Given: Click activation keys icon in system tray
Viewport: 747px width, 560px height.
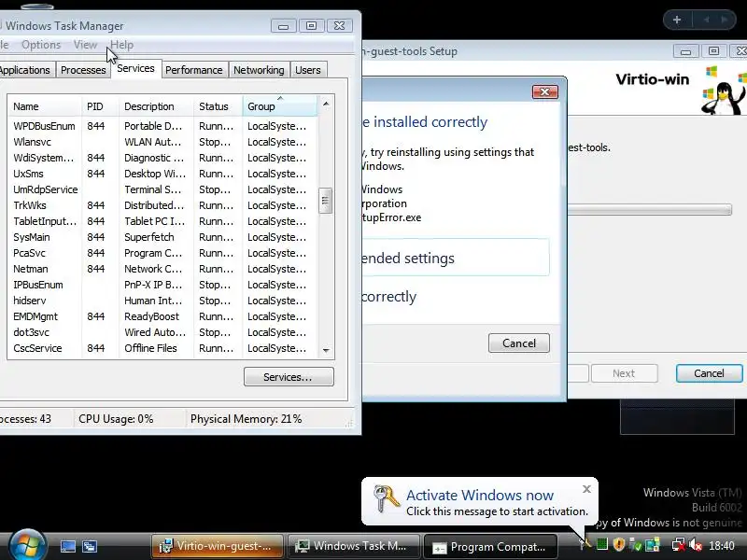Looking at the screenshot, I should click(584, 543).
